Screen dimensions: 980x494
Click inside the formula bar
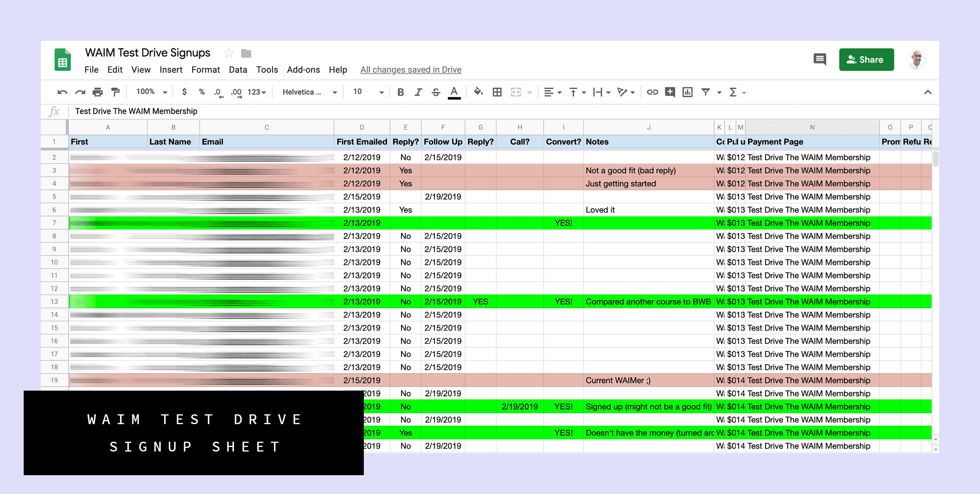(x=286, y=111)
